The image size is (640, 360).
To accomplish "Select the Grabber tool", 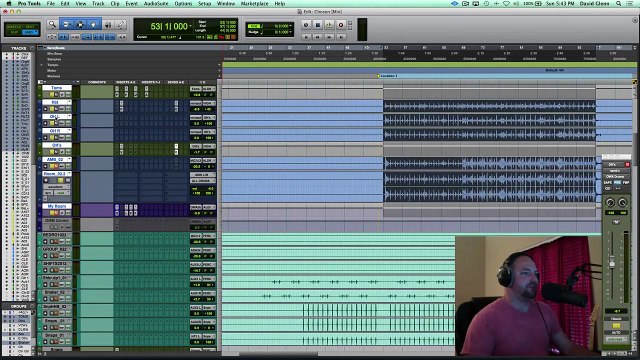I will tap(93, 25).
